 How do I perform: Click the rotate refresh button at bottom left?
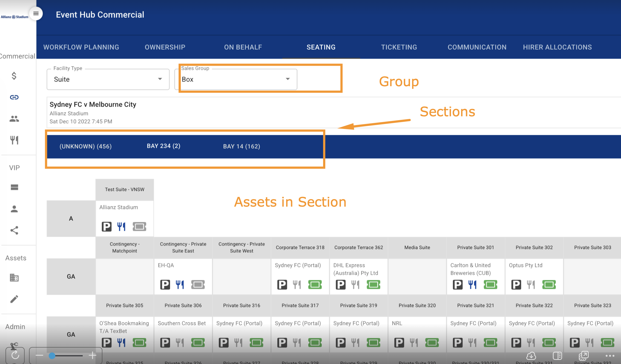pos(15,355)
